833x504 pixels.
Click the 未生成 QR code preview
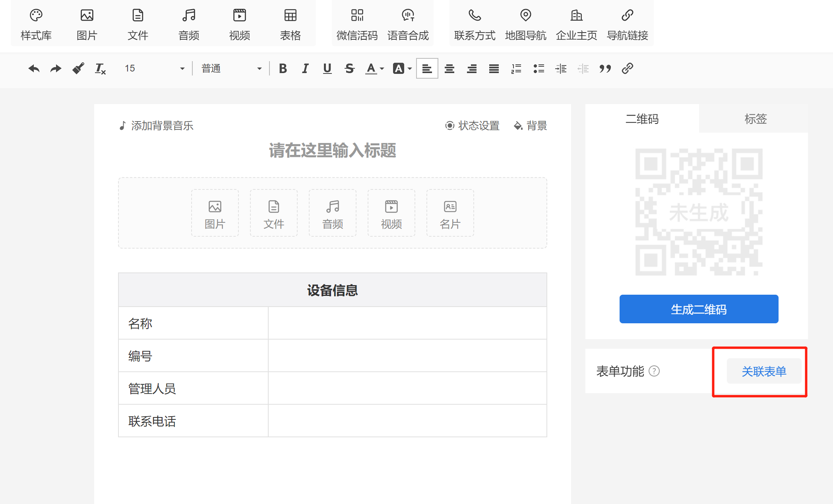tap(699, 212)
